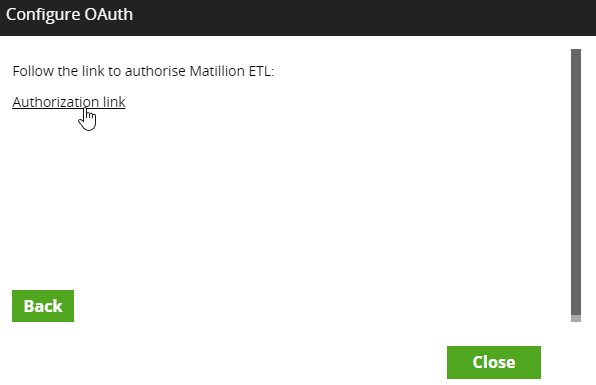The height and width of the screenshot is (385, 596).
Task: Select the 'Matillion ETL' text in instructions
Action: point(232,71)
